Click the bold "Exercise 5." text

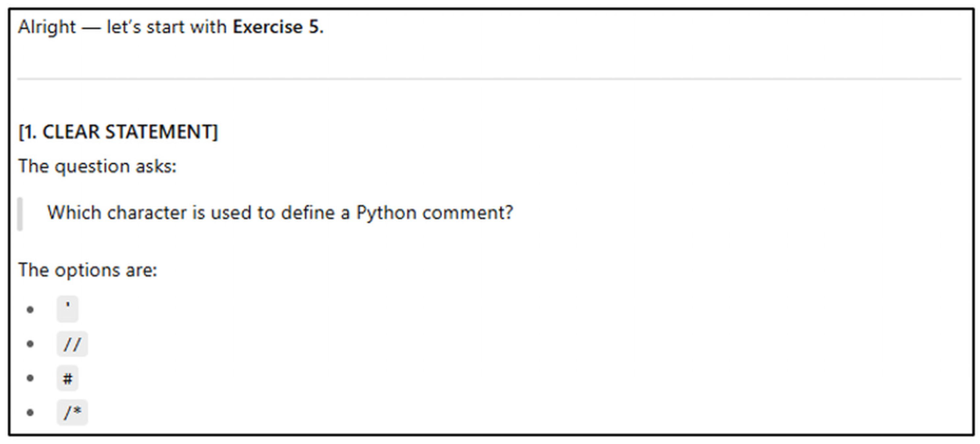pos(278,27)
